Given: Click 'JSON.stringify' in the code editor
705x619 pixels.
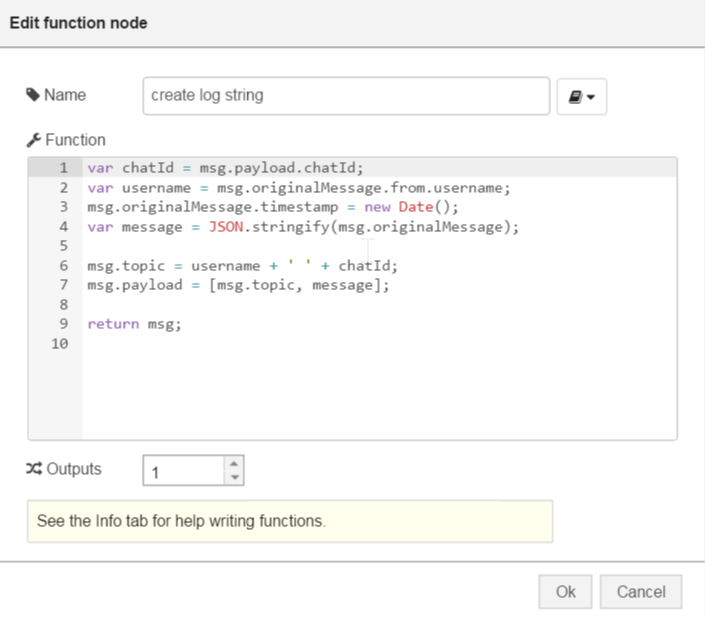Looking at the screenshot, I should 262,227.
